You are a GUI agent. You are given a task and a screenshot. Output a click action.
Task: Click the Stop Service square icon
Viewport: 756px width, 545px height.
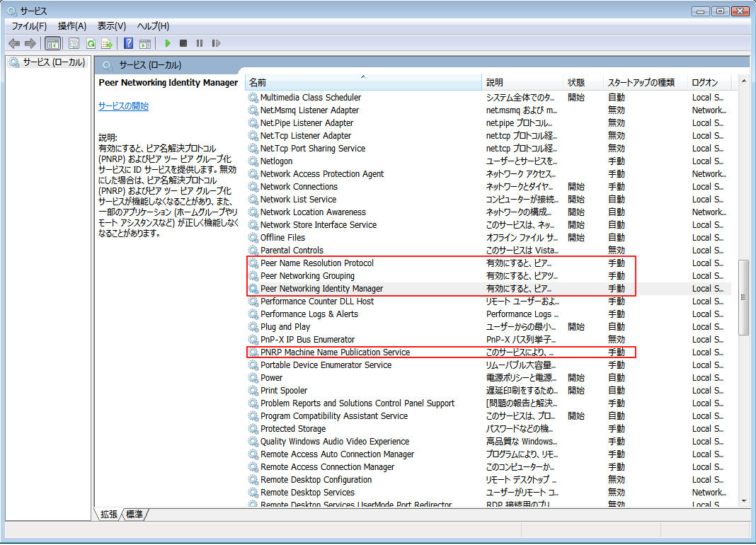click(x=183, y=43)
